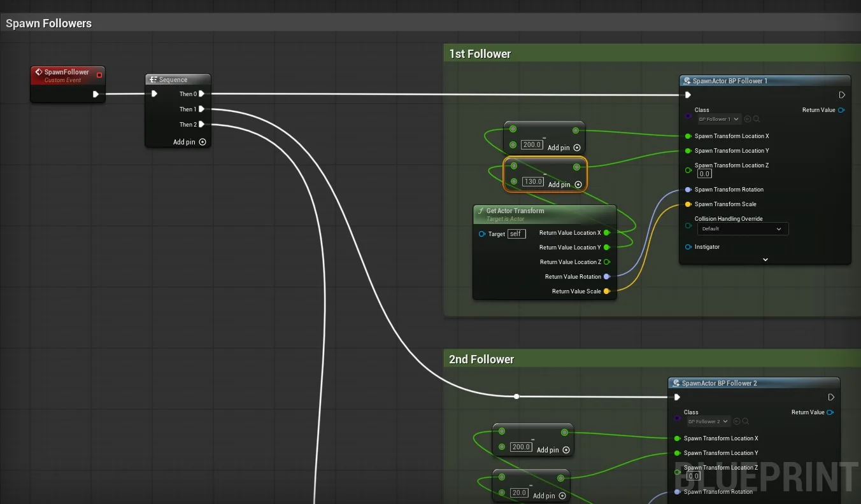Click Return Value Location Y pin

pyautogui.click(x=607, y=248)
